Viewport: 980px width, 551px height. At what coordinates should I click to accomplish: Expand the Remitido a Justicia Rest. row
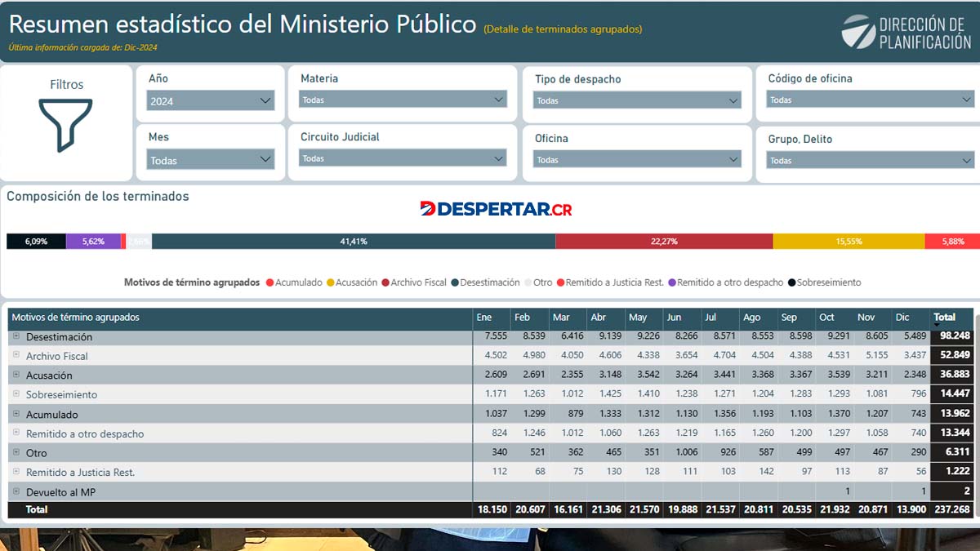[16, 471]
